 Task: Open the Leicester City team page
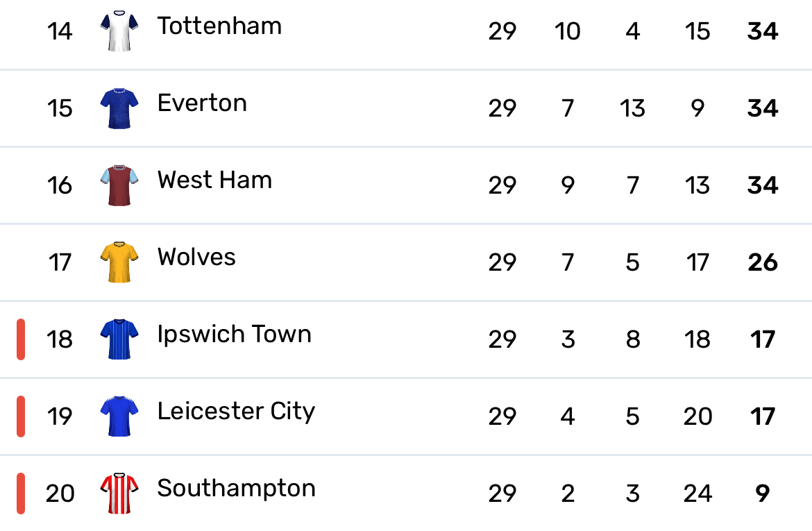point(236,412)
